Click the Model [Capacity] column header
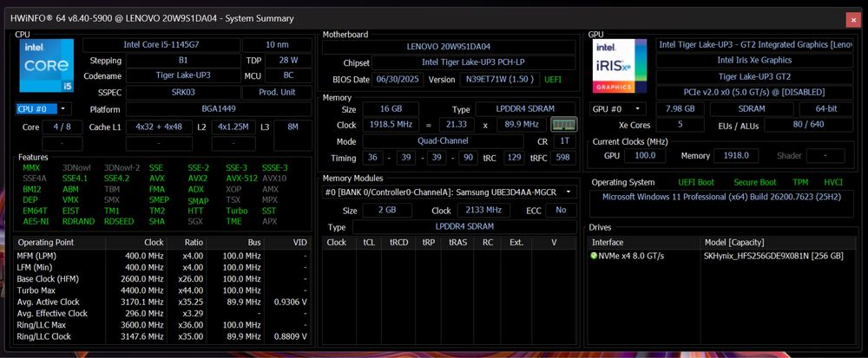This screenshot has height=358, width=868. [778, 243]
